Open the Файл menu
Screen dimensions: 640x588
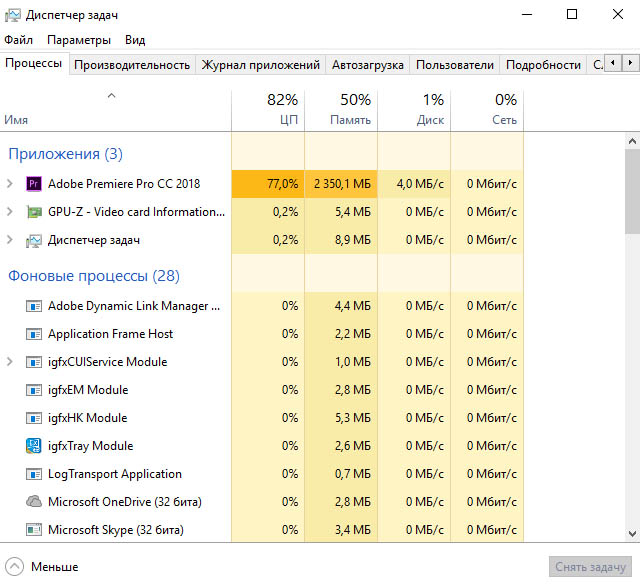click(x=18, y=40)
